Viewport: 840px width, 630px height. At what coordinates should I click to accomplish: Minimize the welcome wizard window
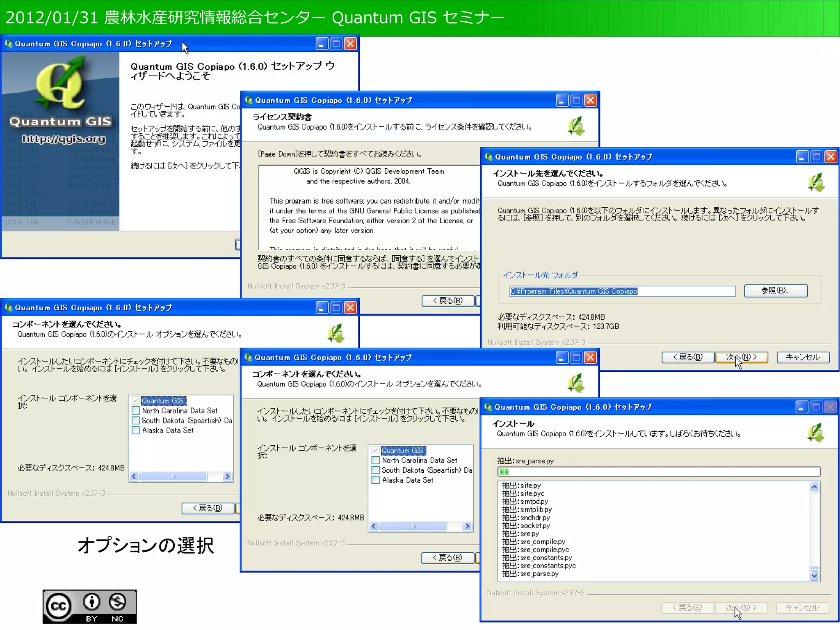(x=322, y=44)
